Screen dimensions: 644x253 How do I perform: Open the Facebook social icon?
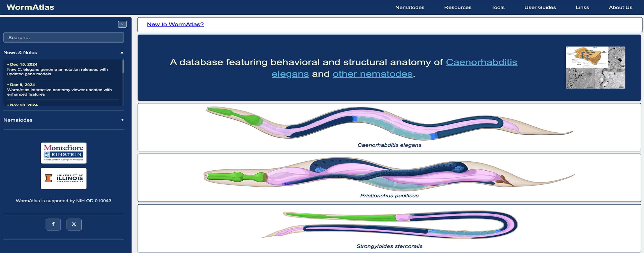click(x=53, y=224)
